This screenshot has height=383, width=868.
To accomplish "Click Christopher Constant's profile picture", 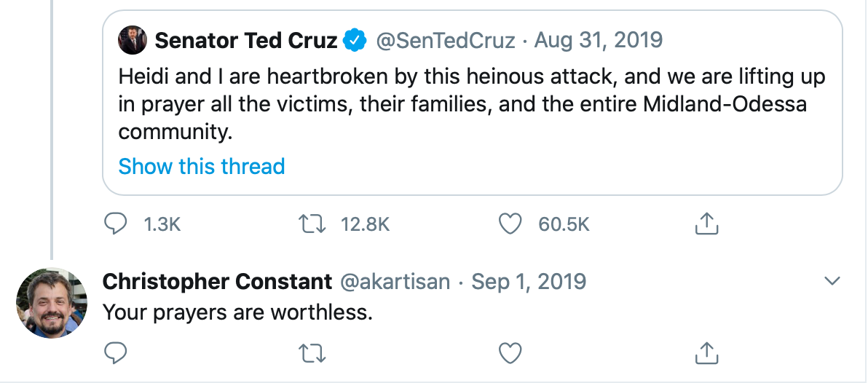I will tap(52, 303).
